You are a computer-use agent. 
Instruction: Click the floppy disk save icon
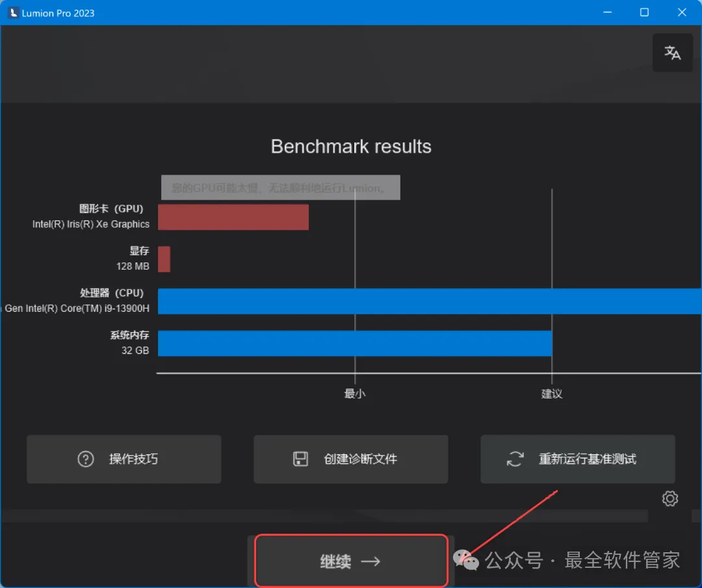point(300,459)
